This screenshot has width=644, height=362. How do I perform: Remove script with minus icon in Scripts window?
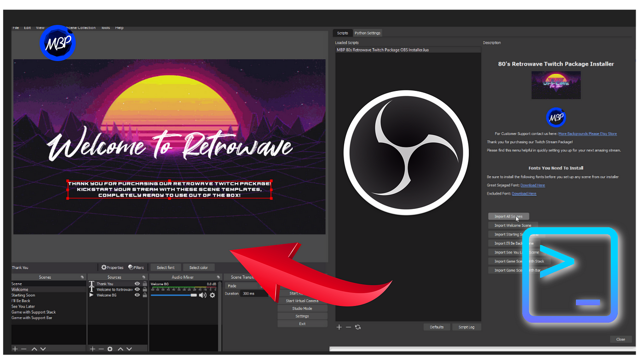348,327
